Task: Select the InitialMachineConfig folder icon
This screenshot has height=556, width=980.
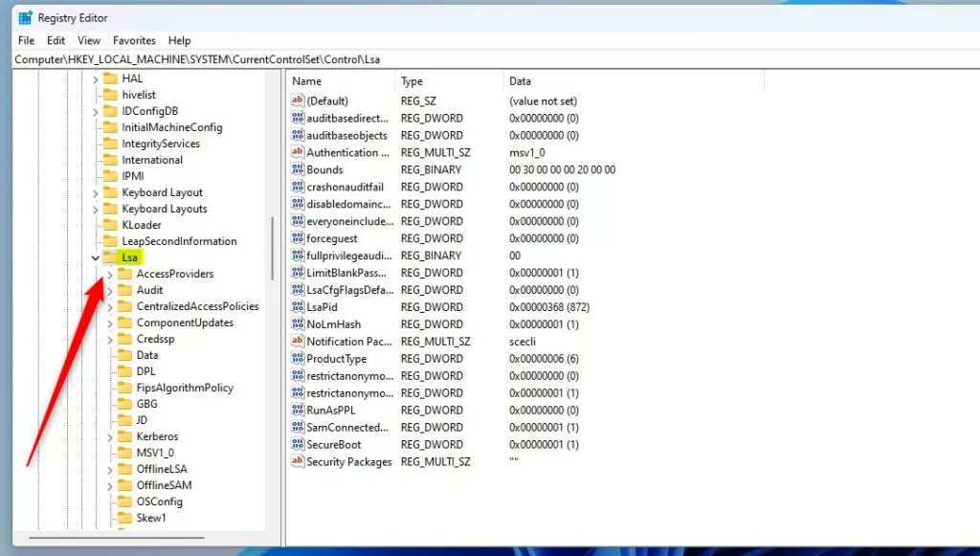Action: point(110,127)
